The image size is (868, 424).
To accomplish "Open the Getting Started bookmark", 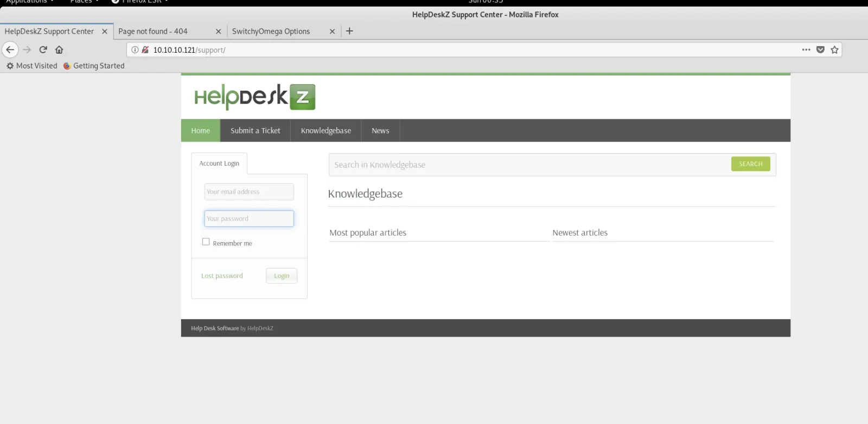I will click(x=94, y=66).
